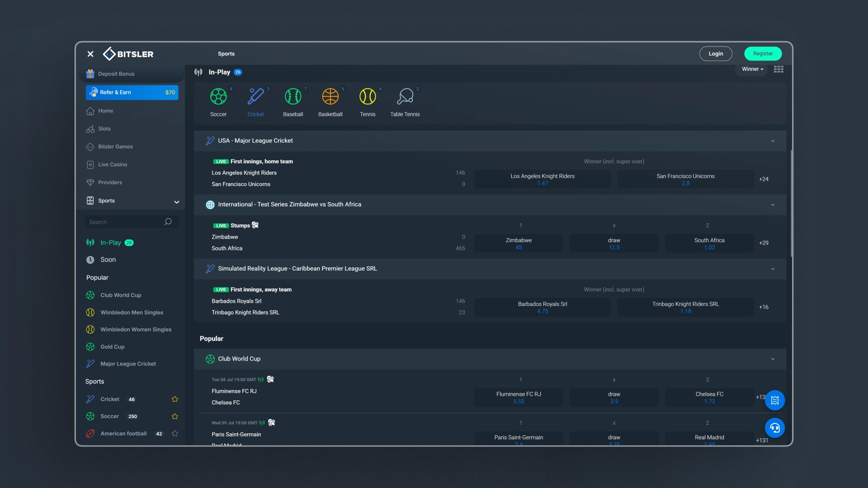
Task: Click the Register button
Action: click(x=763, y=54)
